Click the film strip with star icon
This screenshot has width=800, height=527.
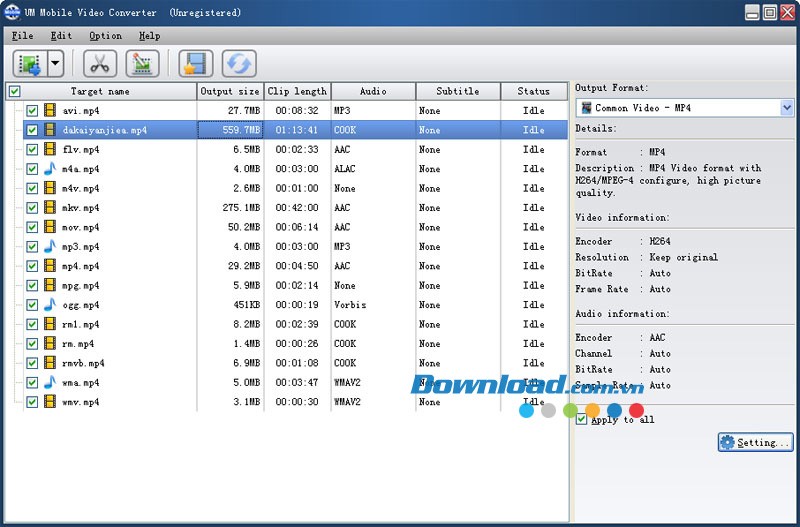[x=196, y=64]
